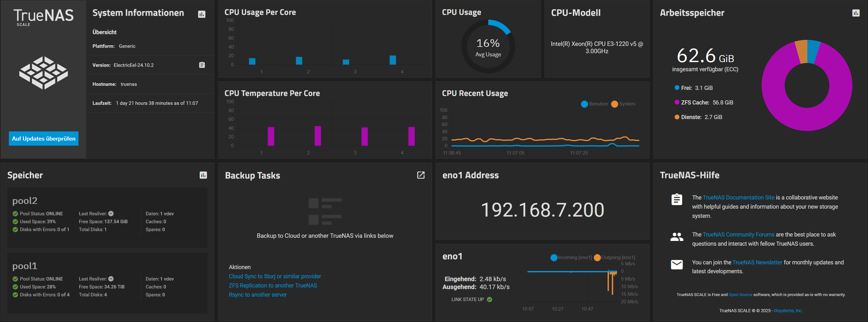
Task: Click ZFS Cache color dot in memory legend
Action: 677,102
